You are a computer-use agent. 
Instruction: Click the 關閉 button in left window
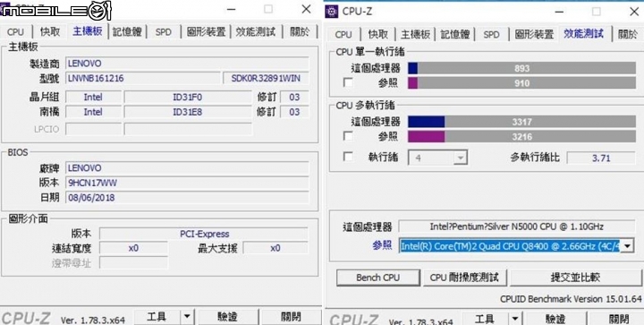click(x=291, y=316)
